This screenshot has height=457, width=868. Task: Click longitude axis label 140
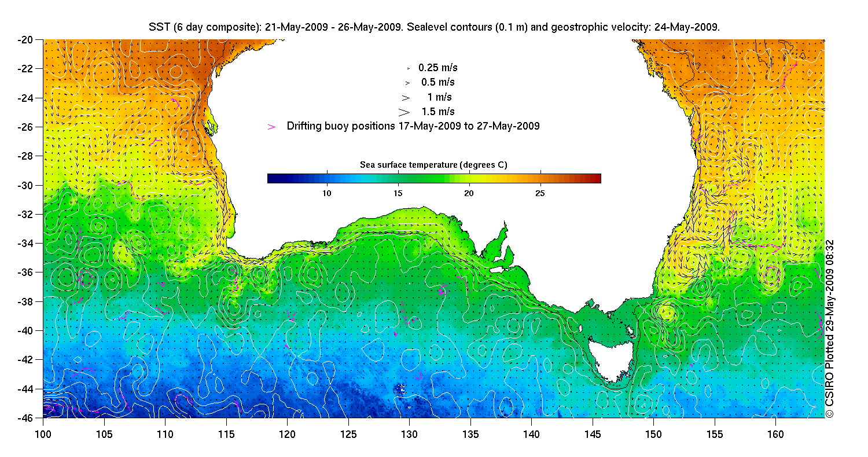tap(531, 433)
